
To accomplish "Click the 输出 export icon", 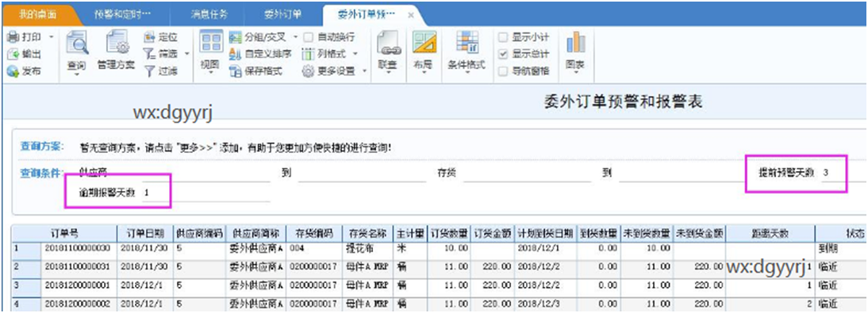I will click(13, 54).
